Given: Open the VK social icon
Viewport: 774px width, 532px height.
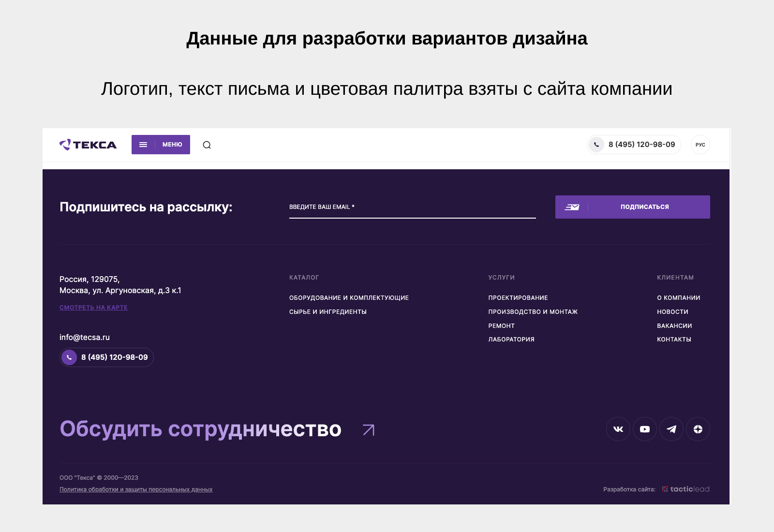Looking at the screenshot, I should 618,429.
